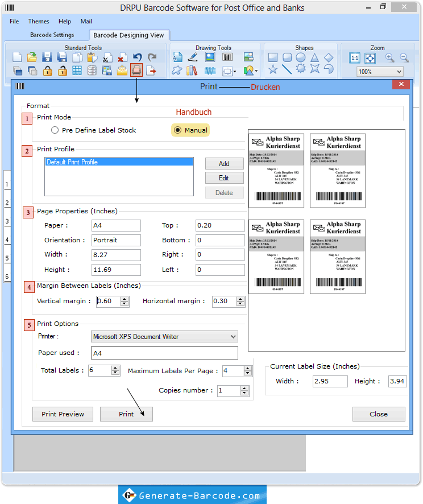Screen dimensions: 423x504
Task: Select the books Library icon
Action: (192, 71)
